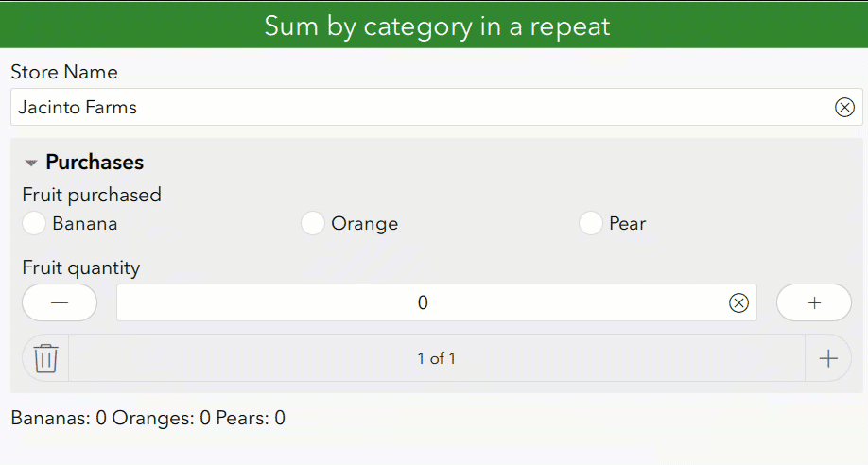Click the "1 of 1" record indicator
The height and width of the screenshot is (465, 868).
click(436, 358)
